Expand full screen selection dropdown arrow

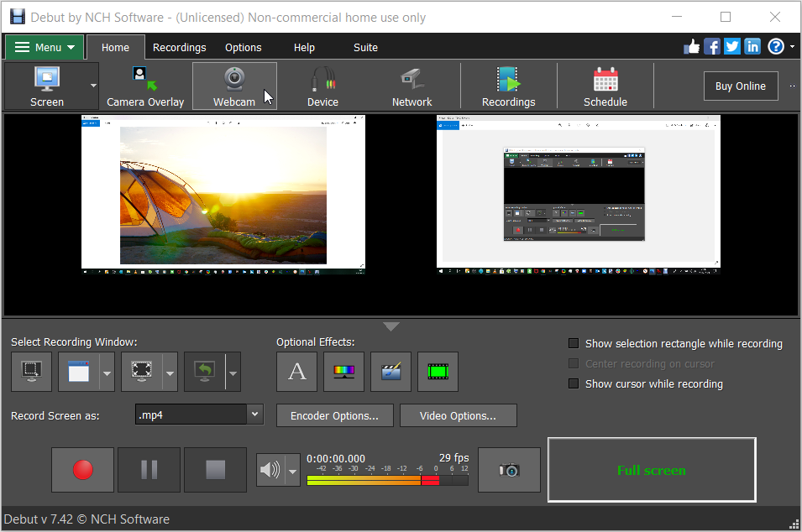tap(170, 373)
